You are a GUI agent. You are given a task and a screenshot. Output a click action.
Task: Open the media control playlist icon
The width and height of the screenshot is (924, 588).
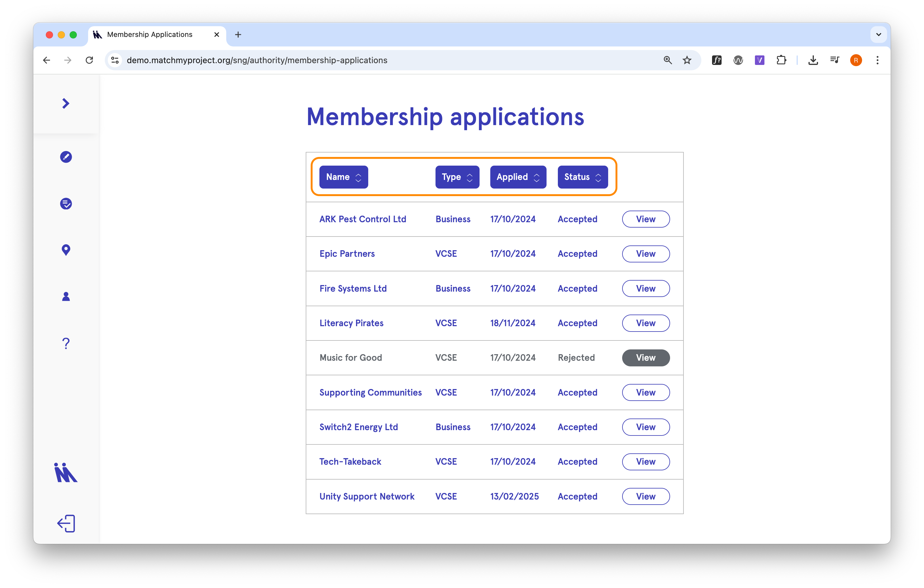[834, 60]
